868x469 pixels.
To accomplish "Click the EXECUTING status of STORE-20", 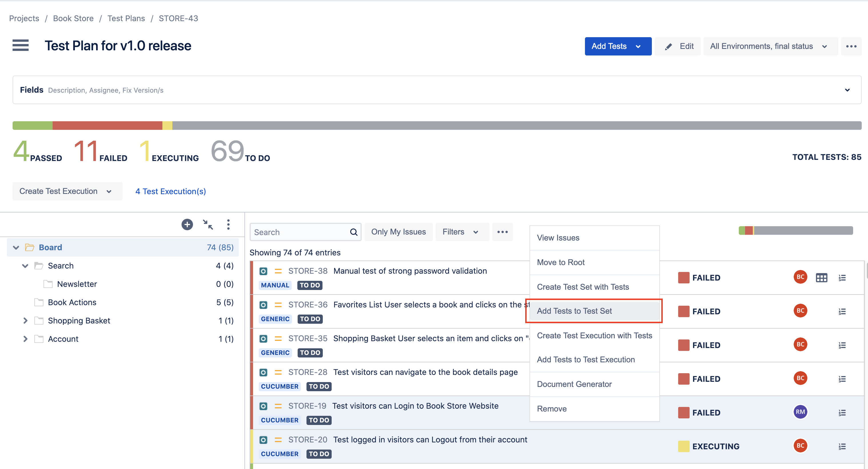I will (x=716, y=446).
